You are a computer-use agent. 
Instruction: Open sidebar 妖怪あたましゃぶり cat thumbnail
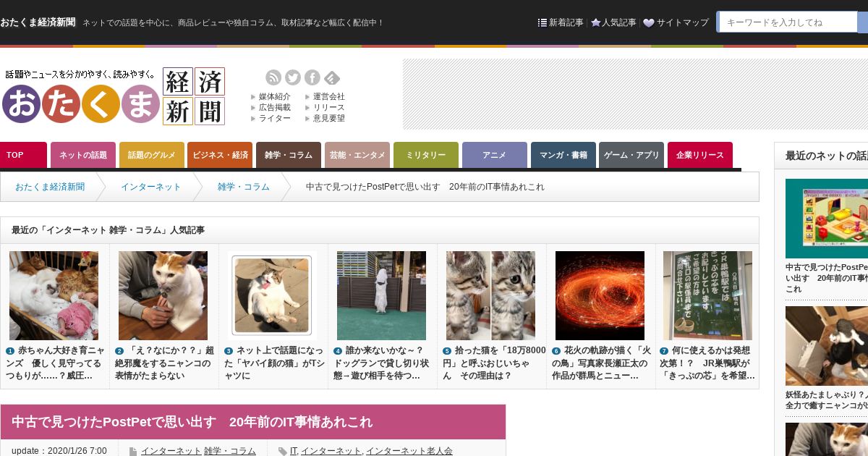(x=827, y=345)
